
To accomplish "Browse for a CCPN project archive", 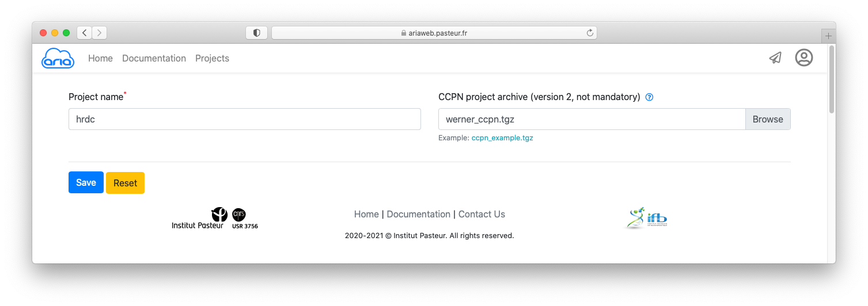I will coord(767,119).
